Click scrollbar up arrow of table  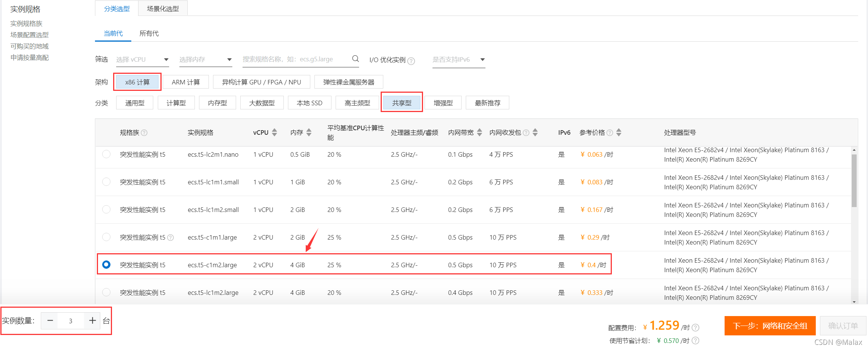pos(854,150)
